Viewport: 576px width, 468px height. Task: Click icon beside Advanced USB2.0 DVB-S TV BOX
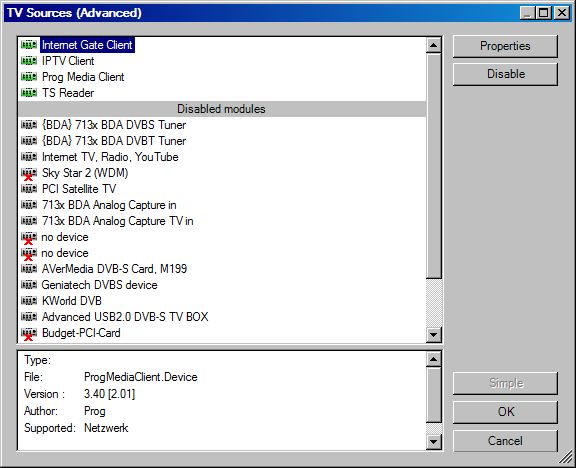click(x=29, y=317)
